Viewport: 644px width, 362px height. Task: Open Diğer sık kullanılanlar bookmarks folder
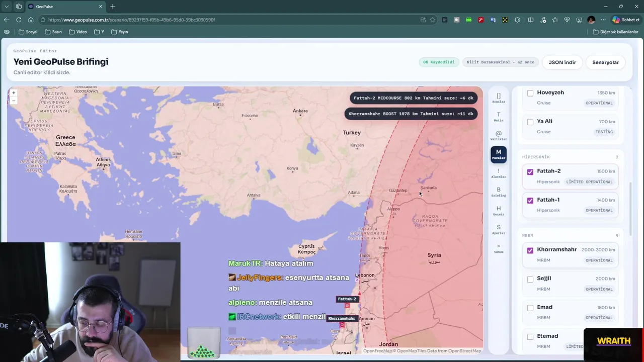coord(615,32)
